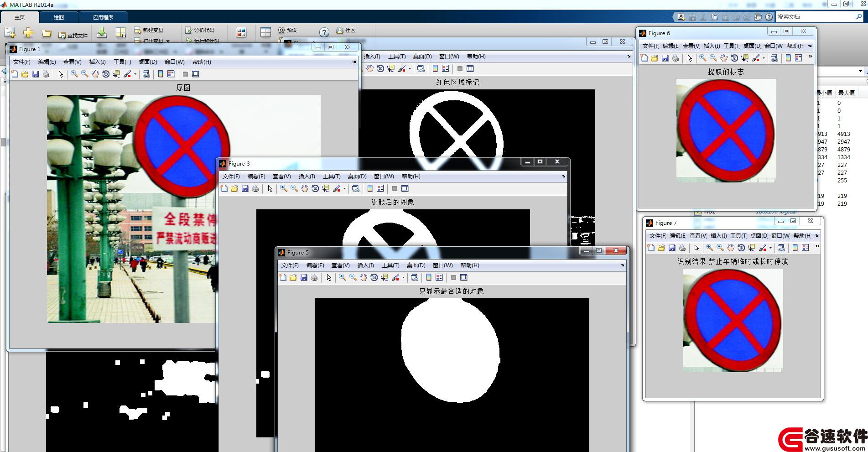This screenshot has height=452, width=868.
Task: Activate Zoom Out tool in Figure 1
Action: point(85,74)
